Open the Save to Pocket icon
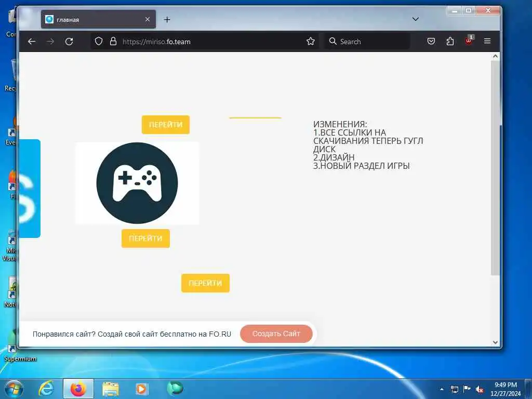 coord(431,42)
